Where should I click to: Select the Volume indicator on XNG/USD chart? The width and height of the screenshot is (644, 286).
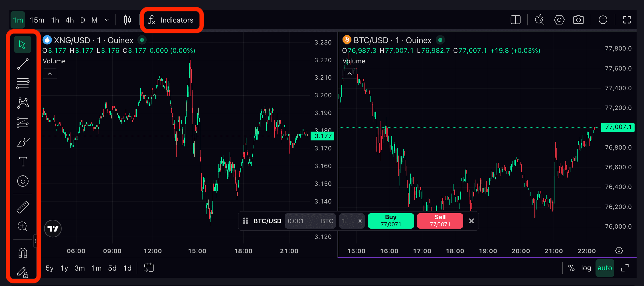[x=54, y=61]
